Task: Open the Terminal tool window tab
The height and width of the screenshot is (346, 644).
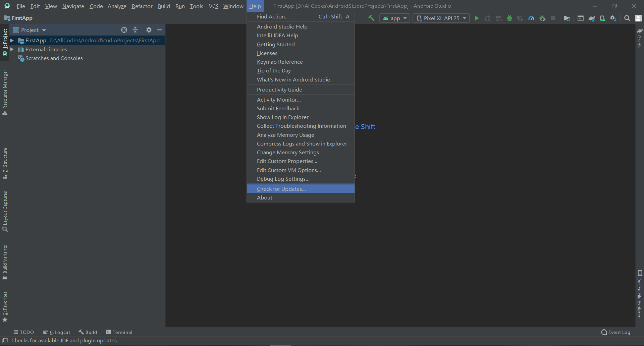Action: pos(119,332)
